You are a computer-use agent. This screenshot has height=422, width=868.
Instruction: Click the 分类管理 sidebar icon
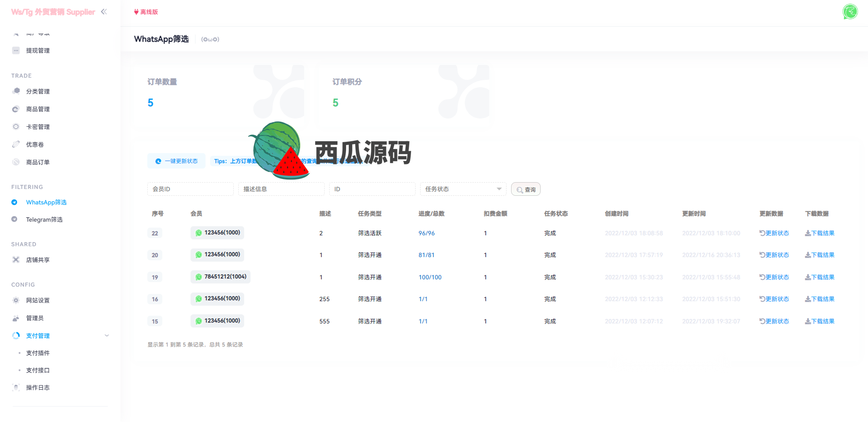(x=16, y=91)
